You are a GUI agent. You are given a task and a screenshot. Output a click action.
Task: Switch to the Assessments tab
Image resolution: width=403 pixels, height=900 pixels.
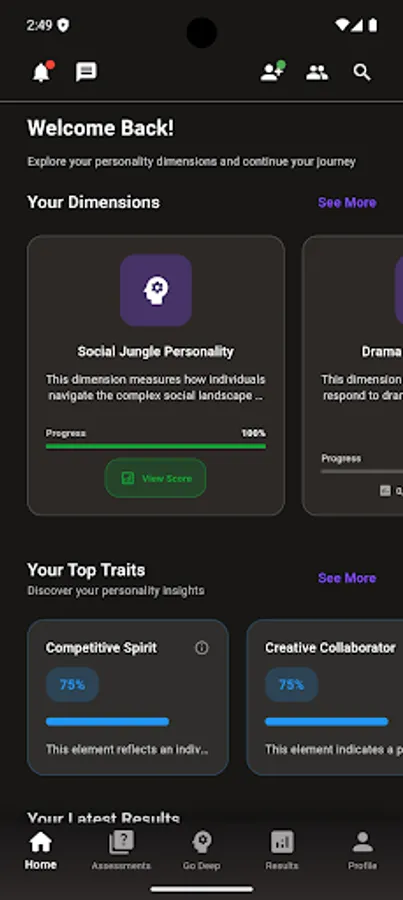click(x=121, y=851)
